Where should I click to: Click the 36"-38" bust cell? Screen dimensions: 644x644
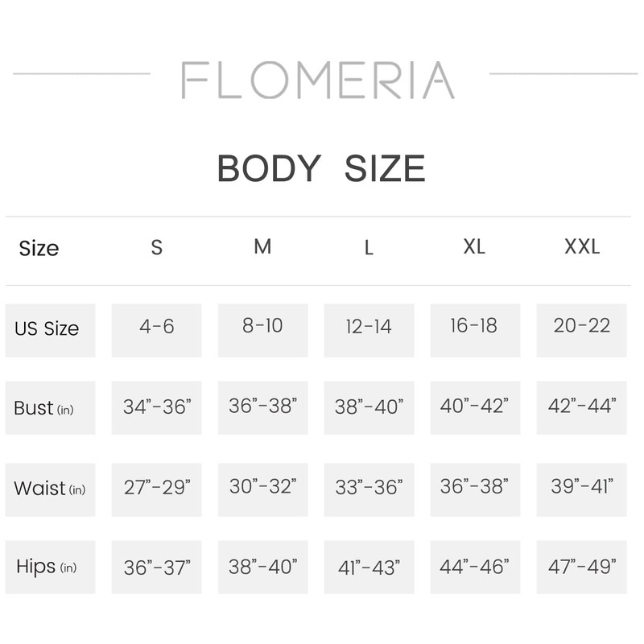[x=262, y=407]
